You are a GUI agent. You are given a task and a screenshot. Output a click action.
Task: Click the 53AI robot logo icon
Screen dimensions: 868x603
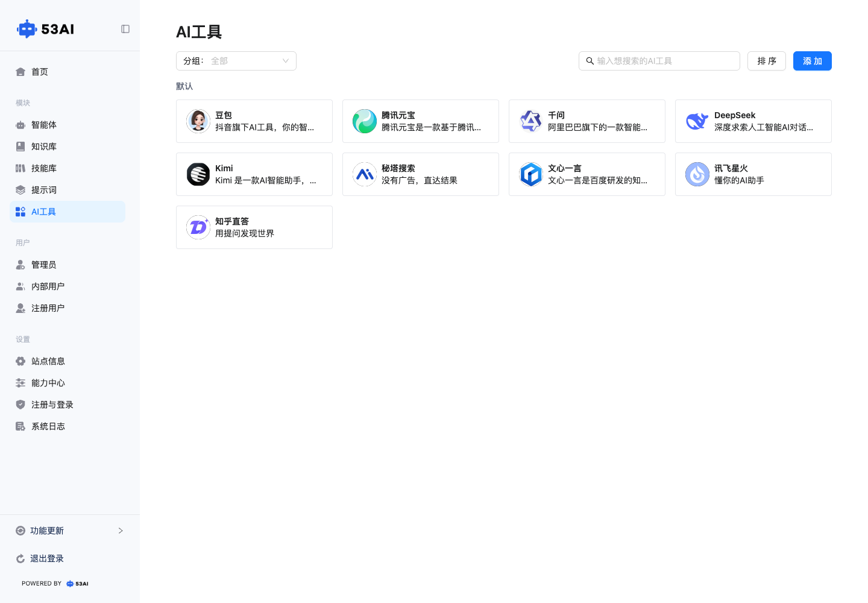coord(27,29)
